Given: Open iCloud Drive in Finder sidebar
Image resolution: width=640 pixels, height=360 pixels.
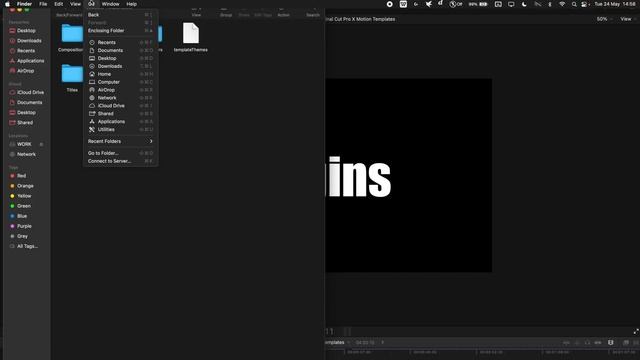Looking at the screenshot, I should [x=30, y=92].
